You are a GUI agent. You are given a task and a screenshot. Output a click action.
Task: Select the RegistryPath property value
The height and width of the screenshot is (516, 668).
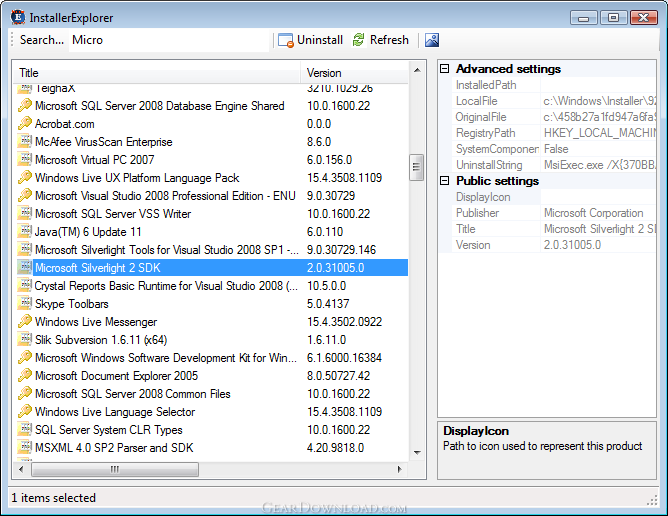[x=599, y=133]
